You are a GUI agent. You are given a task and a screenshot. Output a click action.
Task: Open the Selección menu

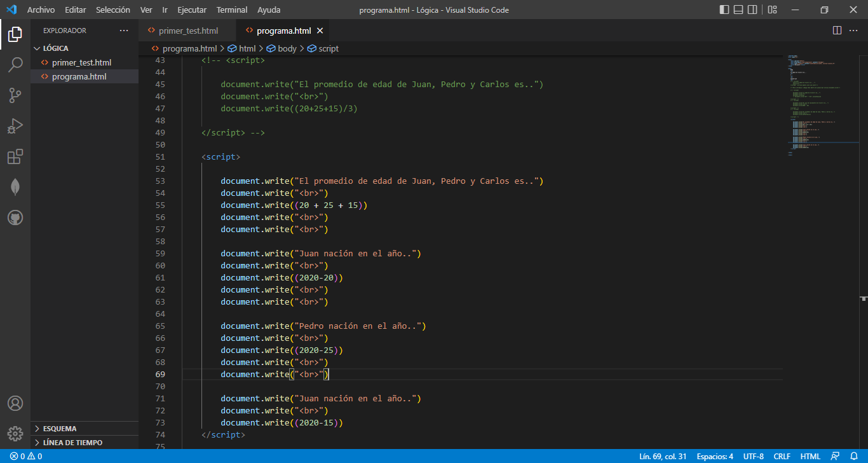[x=113, y=10]
